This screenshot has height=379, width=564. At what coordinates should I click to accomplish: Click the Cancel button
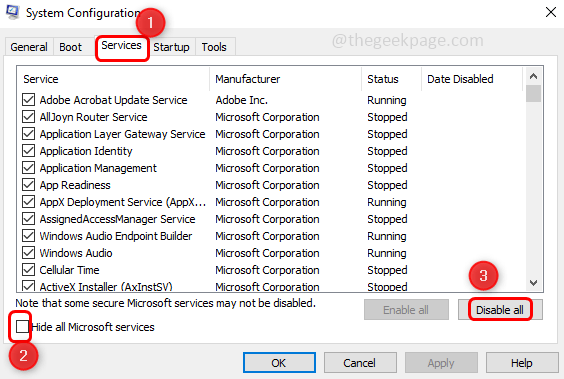point(360,363)
